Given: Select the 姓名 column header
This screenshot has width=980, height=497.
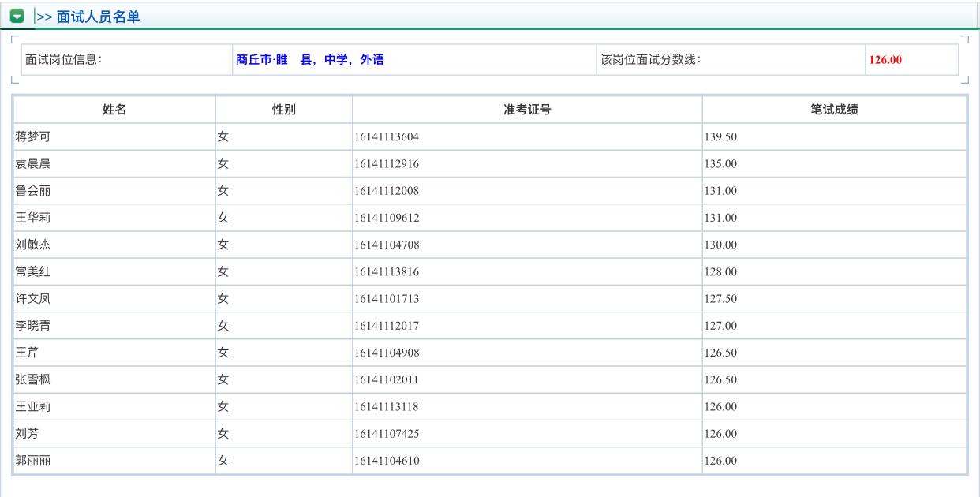Looking at the screenshot, I should 112,109.
